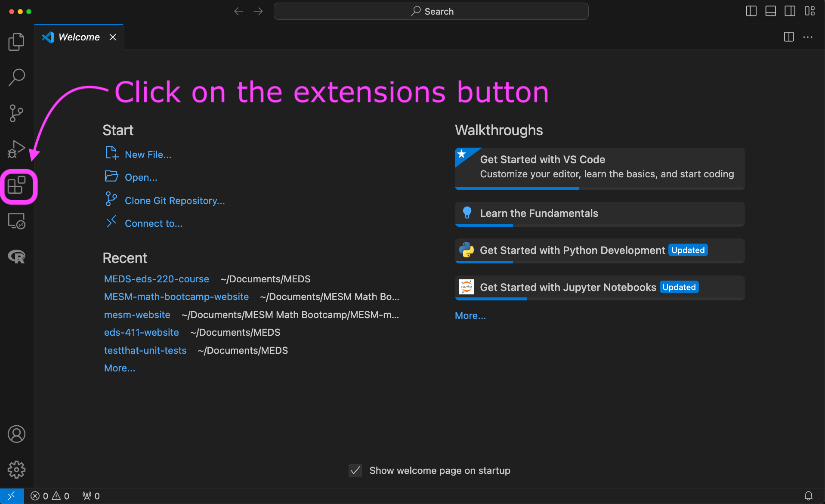
Task: Click the Extensions icon in activity bar
Action: (17, 186)
